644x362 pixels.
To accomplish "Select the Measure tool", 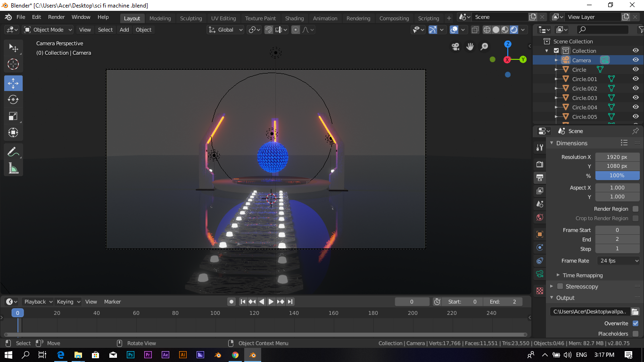I will click(13, 168).
